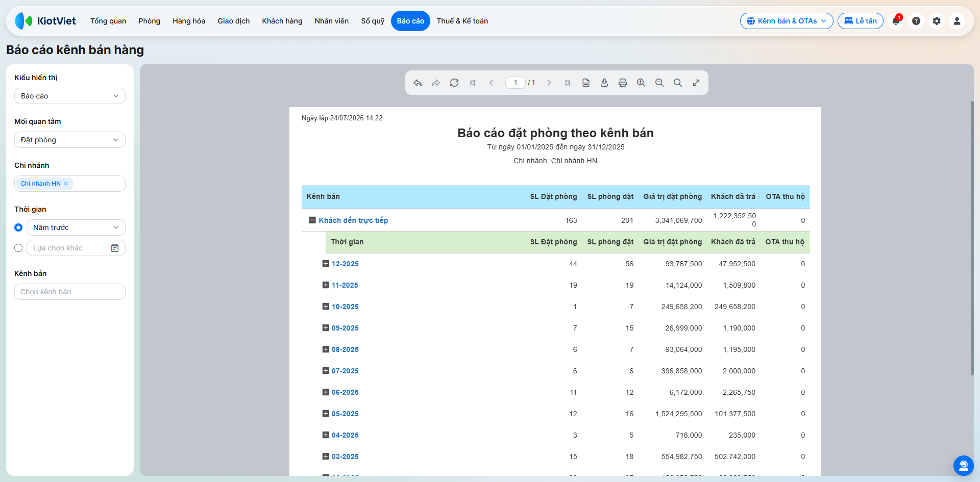Expand the 03-2025 row
This screenshot has width=980, height=482.
click(326, 456)
